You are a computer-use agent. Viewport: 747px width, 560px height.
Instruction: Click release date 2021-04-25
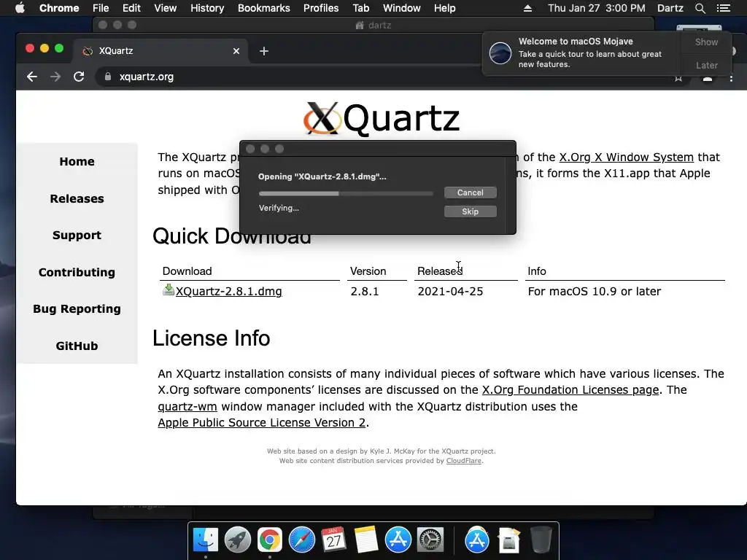(x=450, y=292)
